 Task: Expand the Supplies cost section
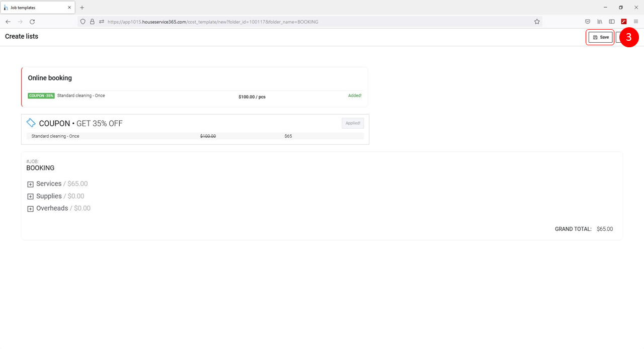pyautogui.click(x=30, y=197)
